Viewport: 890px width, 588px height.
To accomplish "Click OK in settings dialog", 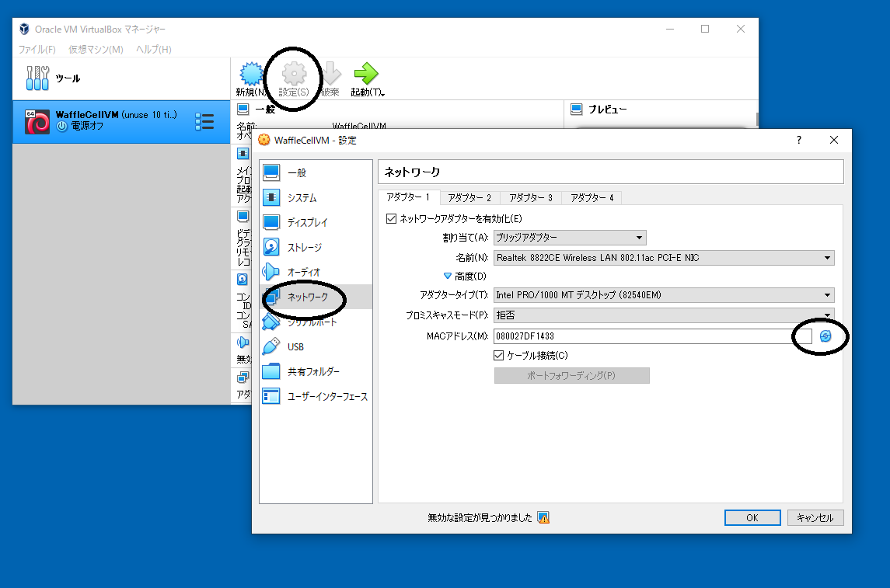I will (x=752, y=517).
